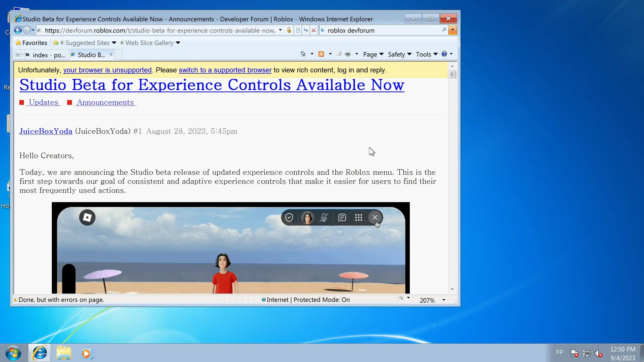Image resolution: width=644 pixels, height=362 pixels.
Task: Click the vertical scrollbar down arrow
Action: point(452,289)
